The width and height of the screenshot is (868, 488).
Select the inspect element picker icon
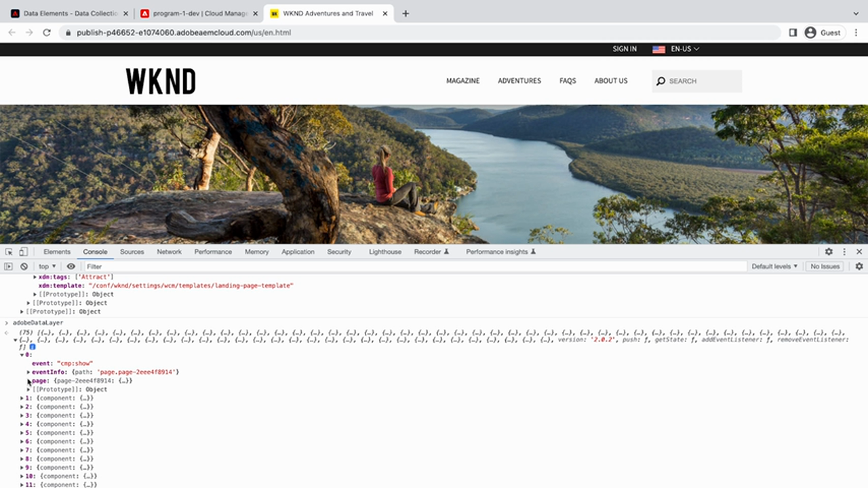tap(9, 252)
